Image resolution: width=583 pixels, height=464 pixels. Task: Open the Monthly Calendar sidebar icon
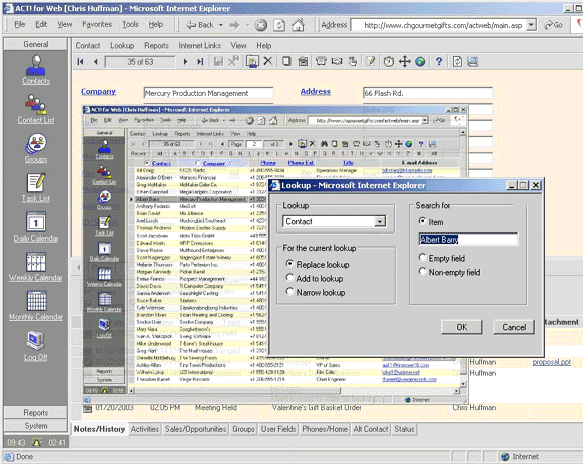tap(36, 305)
